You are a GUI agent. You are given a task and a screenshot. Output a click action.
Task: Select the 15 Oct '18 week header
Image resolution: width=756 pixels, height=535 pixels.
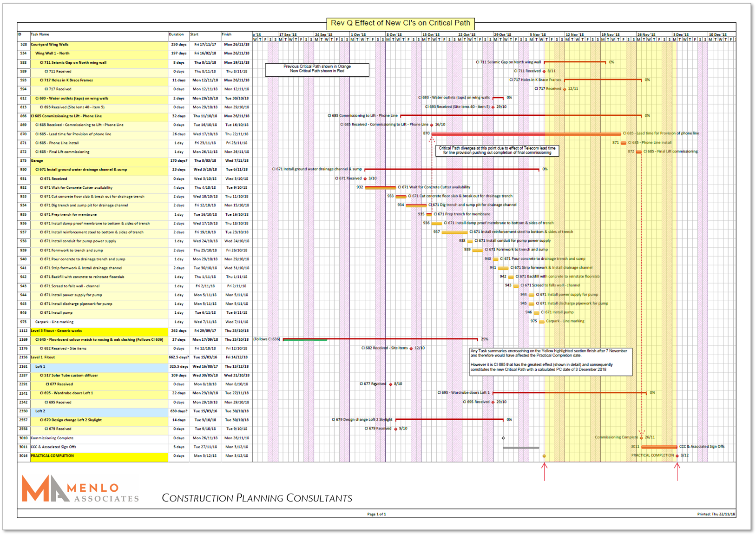click(431, 34)
